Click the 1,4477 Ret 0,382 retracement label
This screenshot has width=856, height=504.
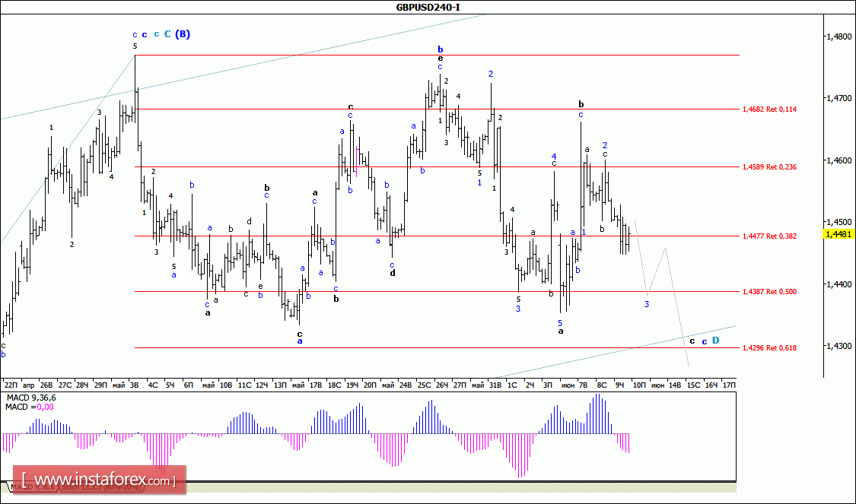(768, 236)
